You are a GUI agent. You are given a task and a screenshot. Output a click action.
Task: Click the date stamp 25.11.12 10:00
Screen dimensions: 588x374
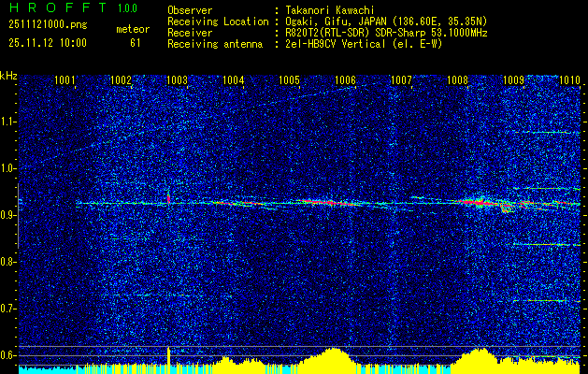[x=48, y=43]
